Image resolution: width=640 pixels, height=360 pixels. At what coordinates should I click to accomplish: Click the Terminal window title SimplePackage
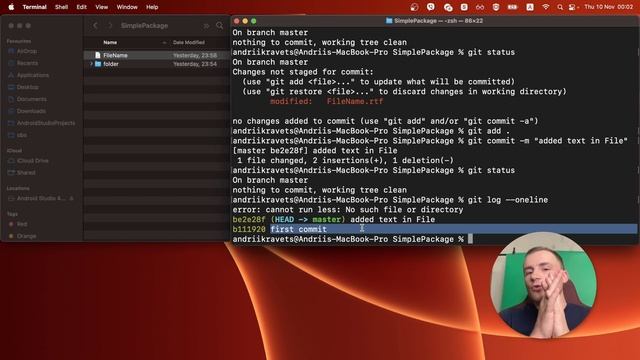pyautogui.click(x=438, y=21)
